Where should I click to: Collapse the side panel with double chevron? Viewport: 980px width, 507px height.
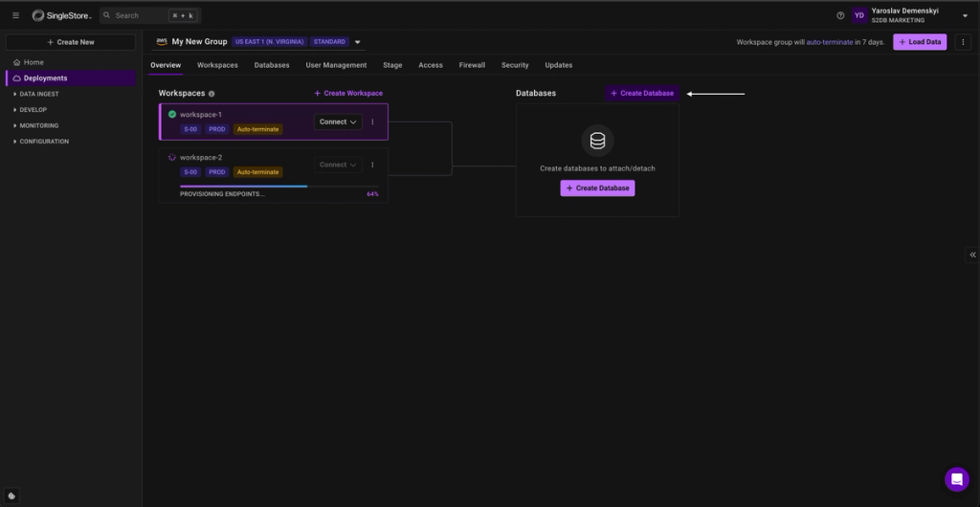[x=972, y=254]
